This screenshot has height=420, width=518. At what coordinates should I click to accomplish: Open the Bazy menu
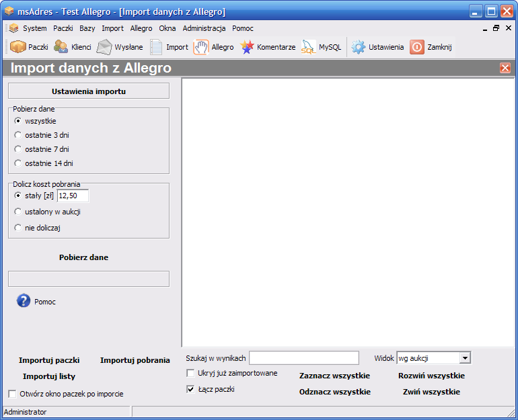pyautogui.click(x=87, y=28)
